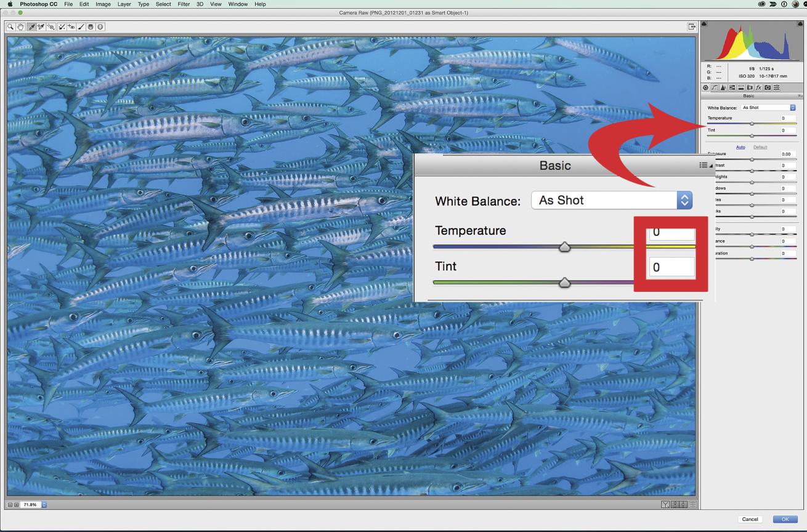Screen dimensions: 807x532
Task: Open the Basic panel flyout menu
Action: point(800,96)
